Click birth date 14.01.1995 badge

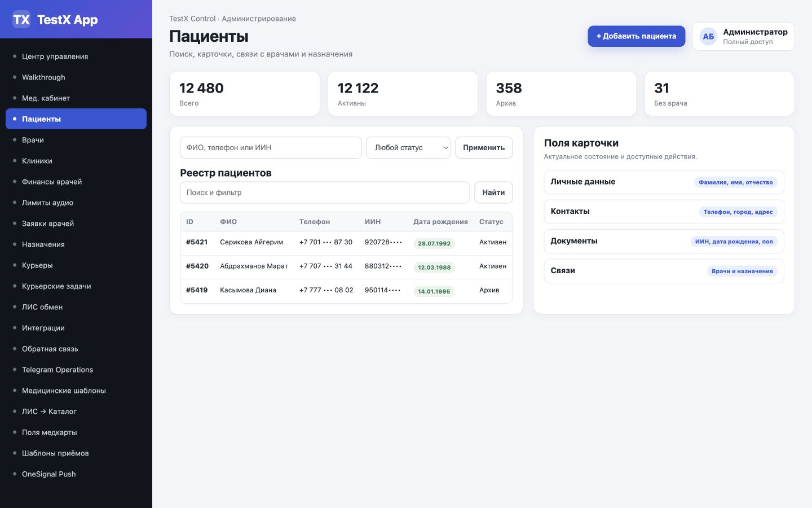(x=434, y=292)
